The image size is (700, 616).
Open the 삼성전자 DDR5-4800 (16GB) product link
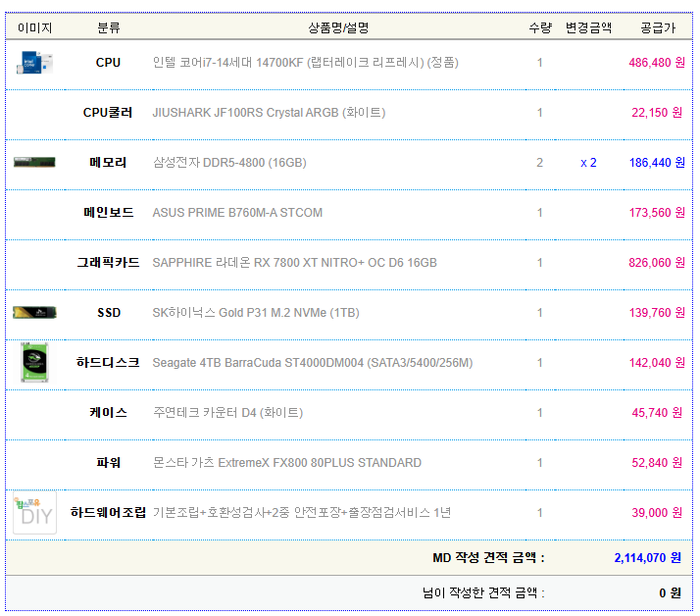tap(229, 163)
